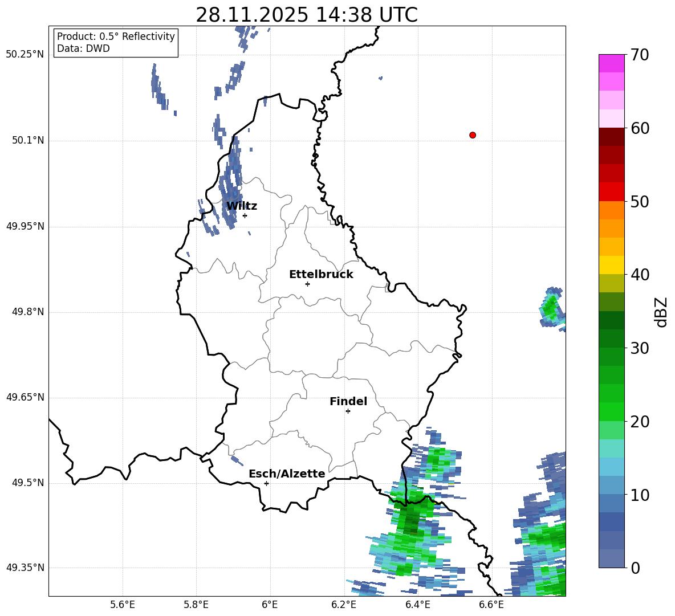
Task: Click the 5.8°E longitude label
Action: [196, 605]
